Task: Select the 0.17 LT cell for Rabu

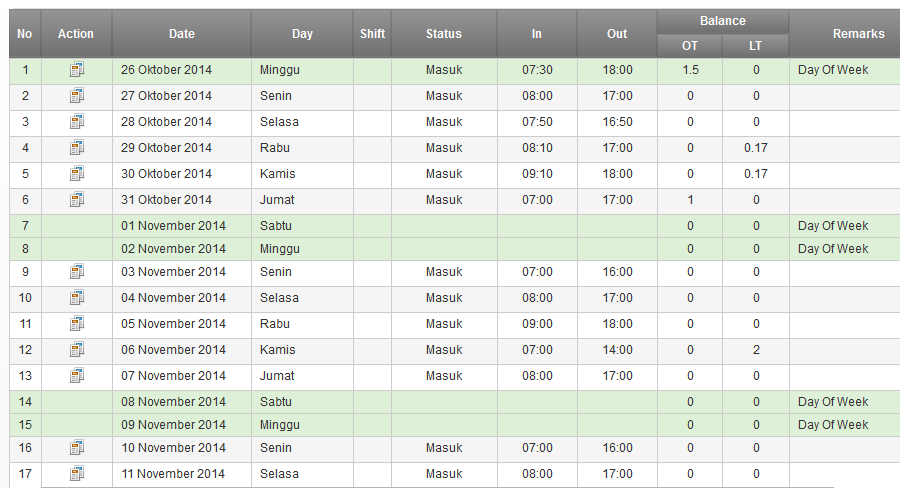Action: pyautogui.click(x=755, y=148)
